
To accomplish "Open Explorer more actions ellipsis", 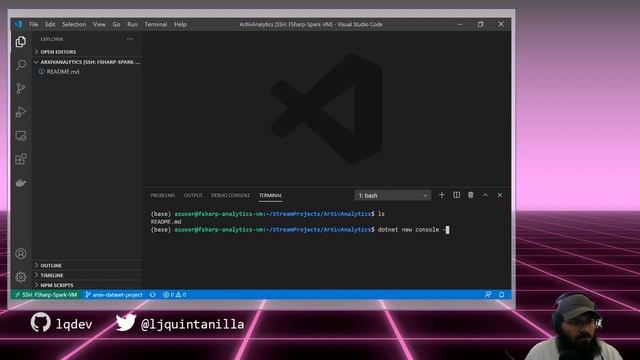I will coord(130,39).
